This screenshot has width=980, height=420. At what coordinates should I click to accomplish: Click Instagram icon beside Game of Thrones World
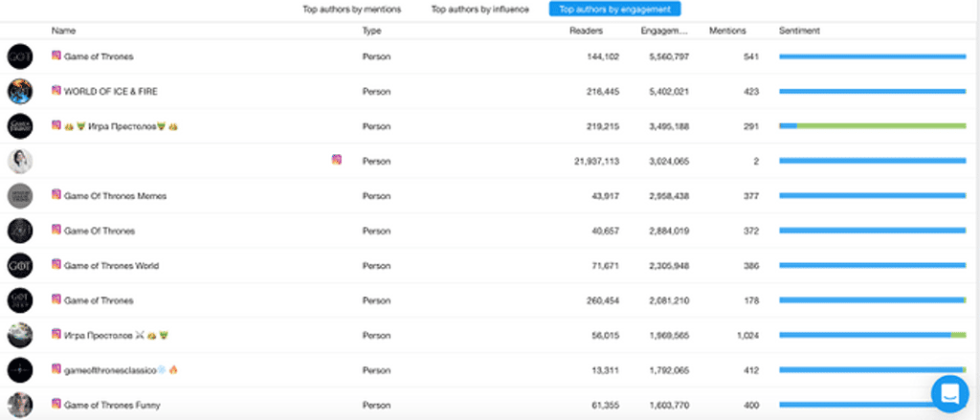56,264
